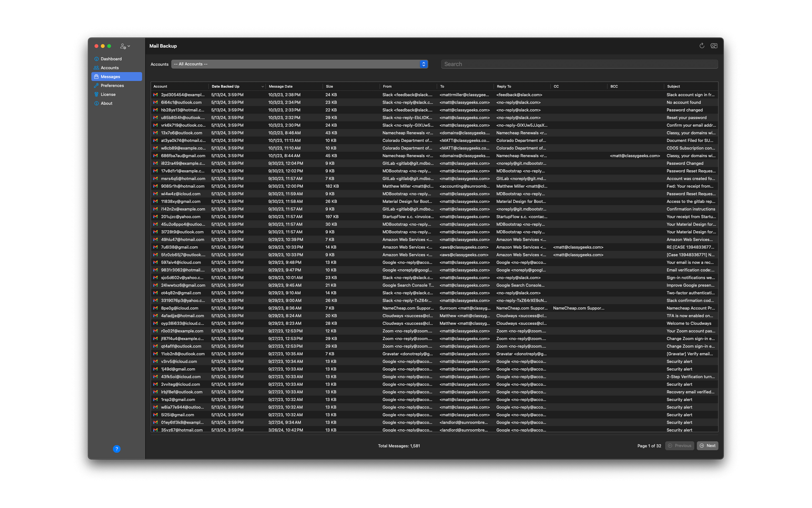812x508 pixels.
Task: Click the refresh icon in the toolbar
Action: 702,46
